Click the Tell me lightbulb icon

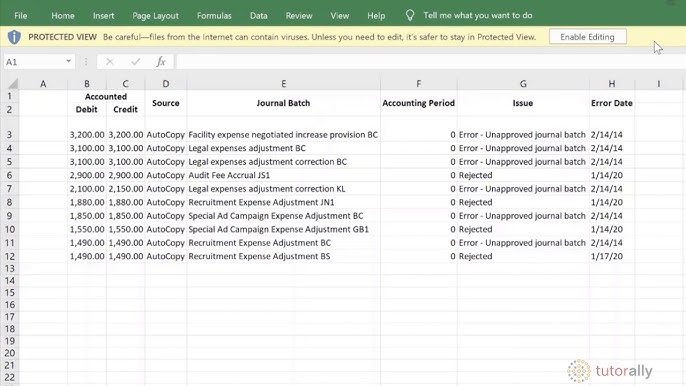coord(410,16)
